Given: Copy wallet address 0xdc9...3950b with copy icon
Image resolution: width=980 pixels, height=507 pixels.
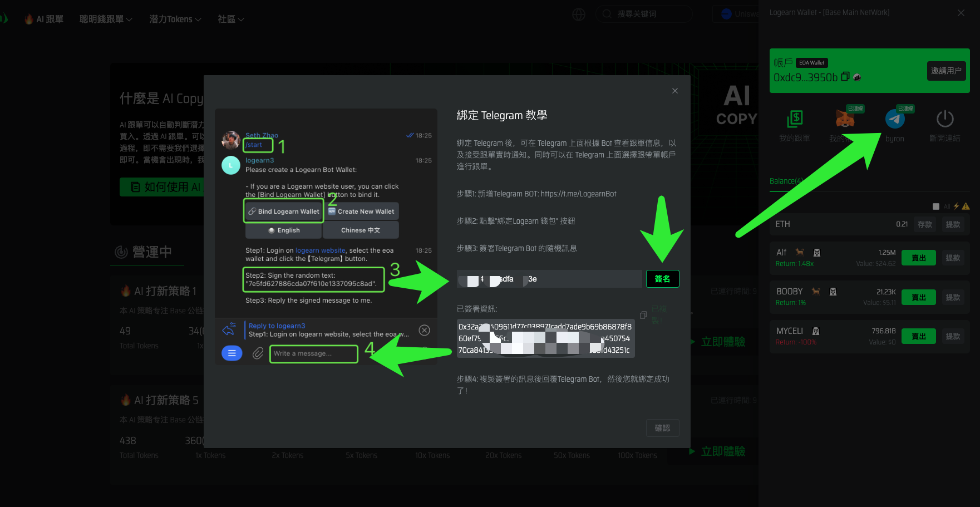Looking at the screenshot, I should (845, 77).
